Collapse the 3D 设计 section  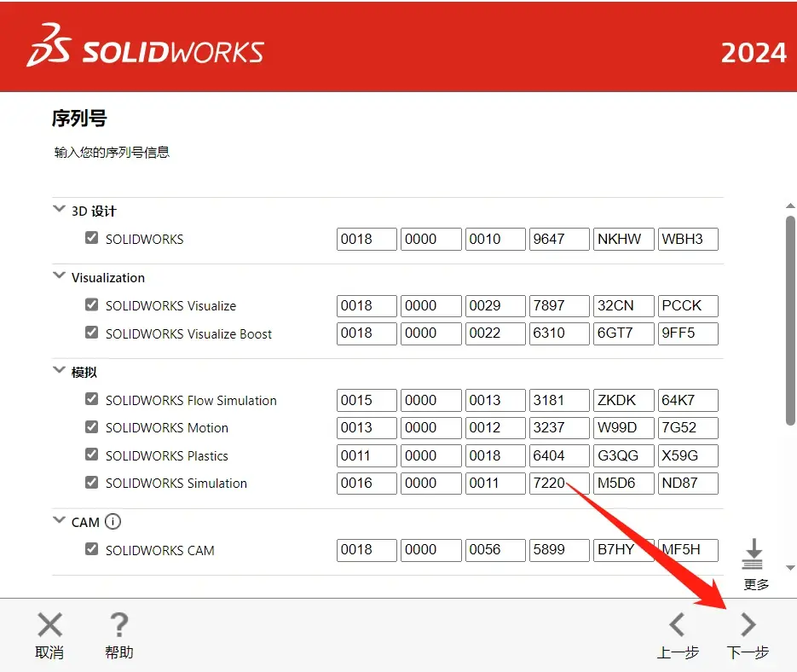(x=60, y=209)
